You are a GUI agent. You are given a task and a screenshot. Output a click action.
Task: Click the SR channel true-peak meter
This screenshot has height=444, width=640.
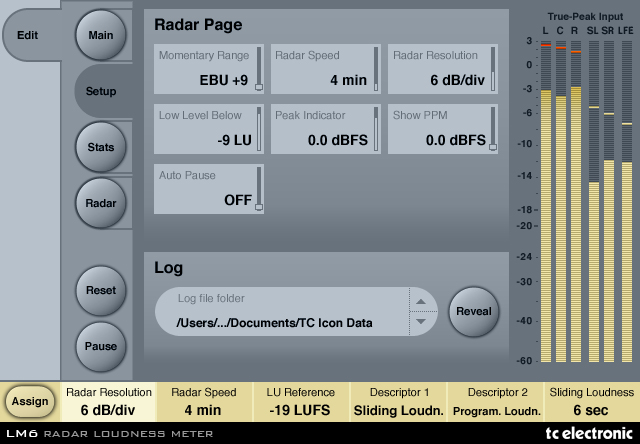[x=609, y=201]
